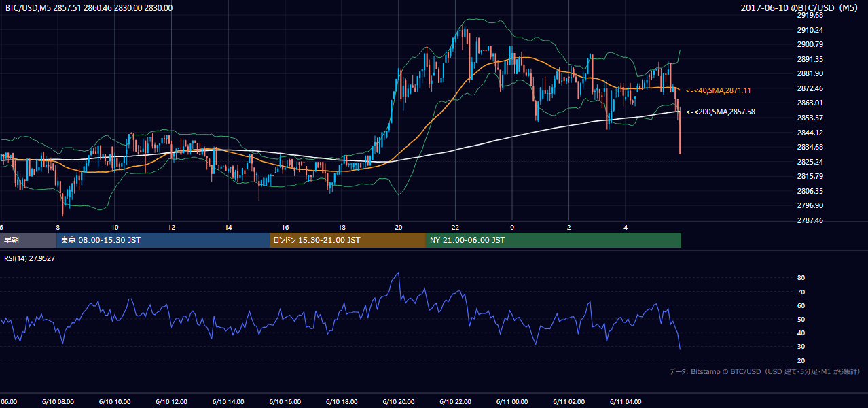Click the bottom date label 6/11 00:00
The height and width of the screenshot is (408, 868).
(x=512, y=402)
